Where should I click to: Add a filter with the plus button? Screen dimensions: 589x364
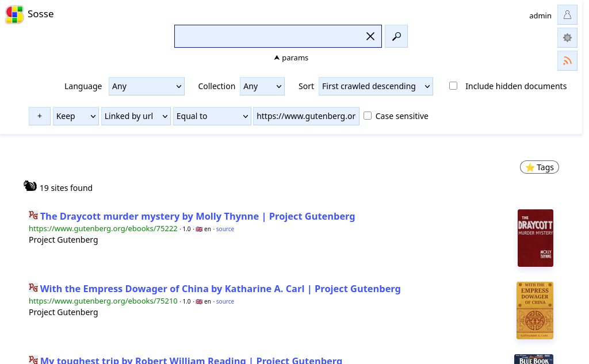click(40, 116)
